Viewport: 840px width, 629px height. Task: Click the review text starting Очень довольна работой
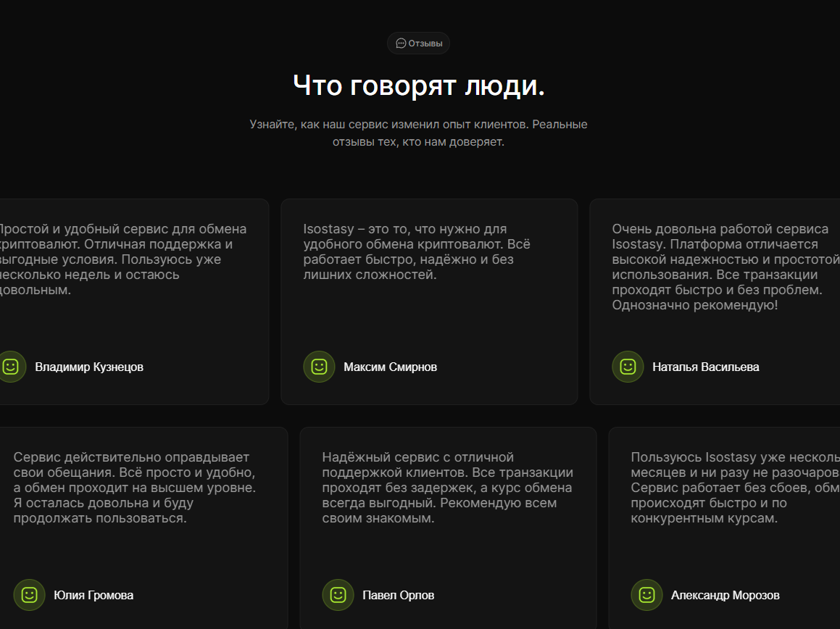point(726,267)
